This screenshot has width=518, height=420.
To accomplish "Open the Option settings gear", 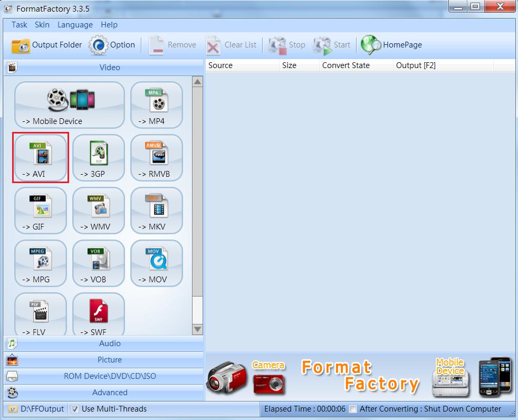I will [x=112, y=45].
